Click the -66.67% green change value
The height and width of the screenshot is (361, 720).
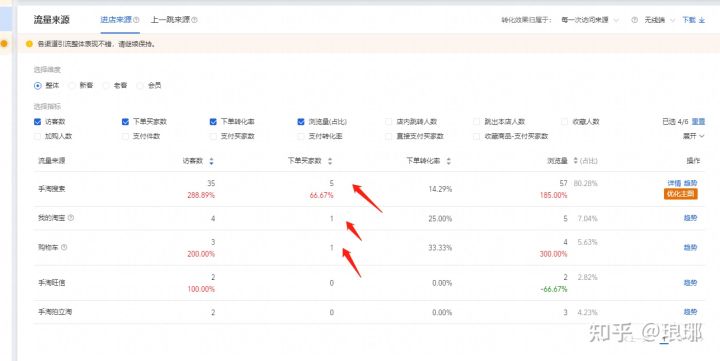[553, 289]
